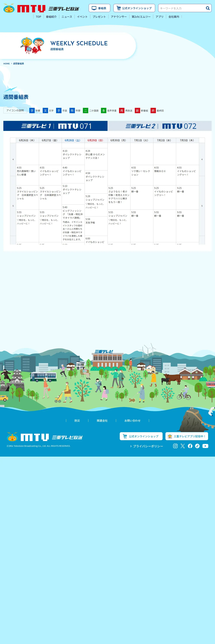Click the 文 teletext legend icon
Image resolution: width=215 pixels, height=644 pixels.
point(45,111)
